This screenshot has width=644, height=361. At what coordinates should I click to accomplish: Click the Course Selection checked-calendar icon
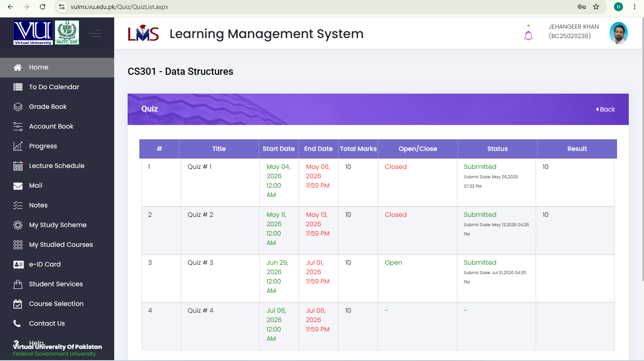(x=17, y=304)
